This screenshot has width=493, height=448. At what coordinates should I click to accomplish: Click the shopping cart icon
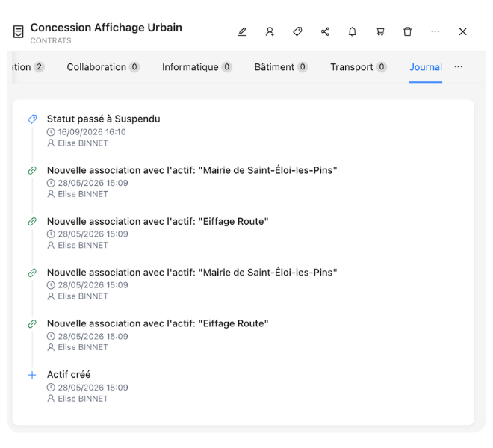(379, 32)
